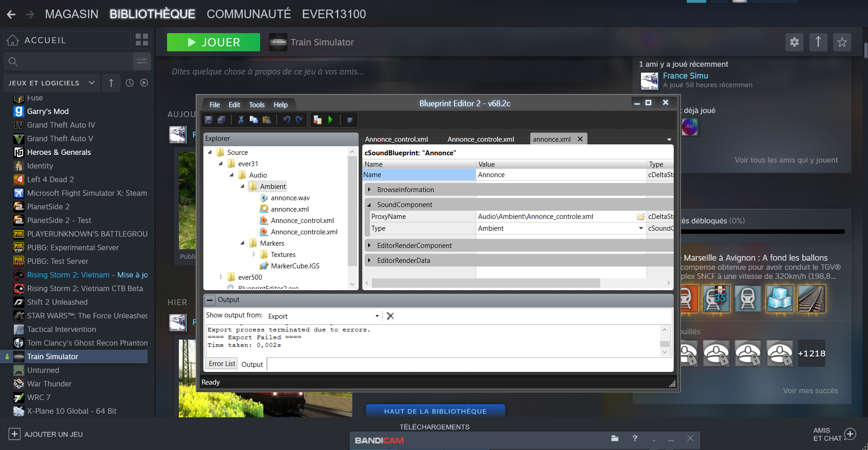Click the Undo arrow icon
The image size is (868, 450).
(x=286, y=120)
